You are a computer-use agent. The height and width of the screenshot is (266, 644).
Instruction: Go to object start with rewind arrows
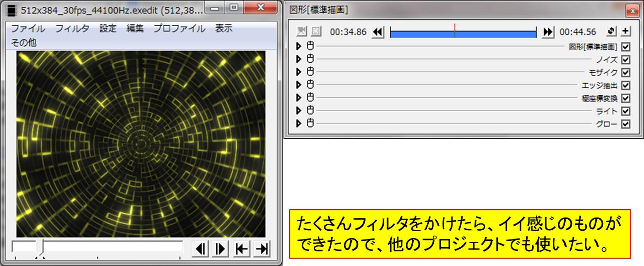click(377, 32)
